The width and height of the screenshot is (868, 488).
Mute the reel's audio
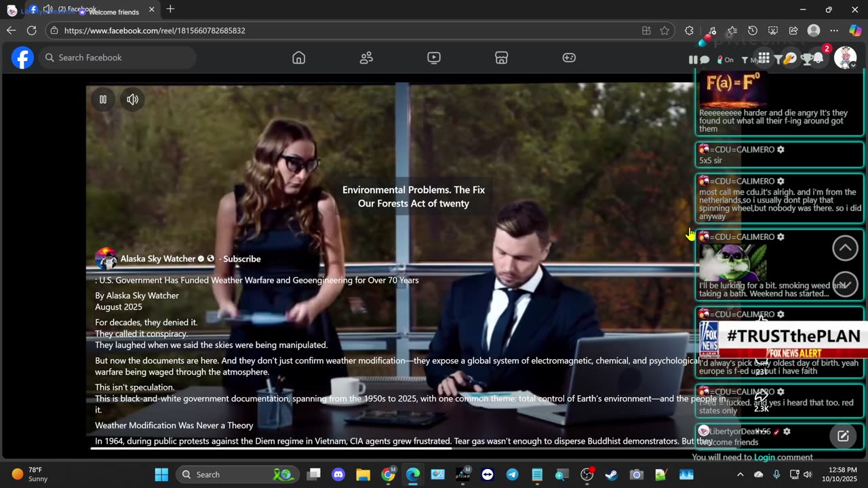pyautogui.click(x=132, y=100)
